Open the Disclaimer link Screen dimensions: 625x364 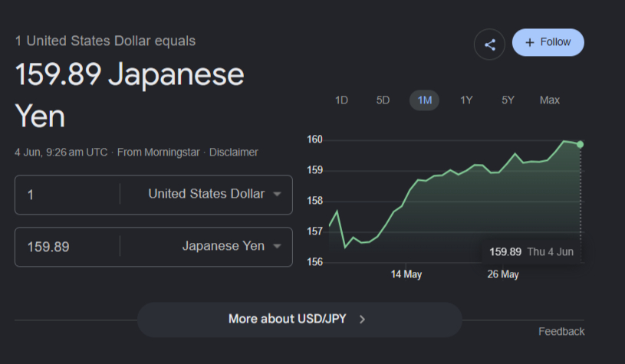tap(234, 152)
